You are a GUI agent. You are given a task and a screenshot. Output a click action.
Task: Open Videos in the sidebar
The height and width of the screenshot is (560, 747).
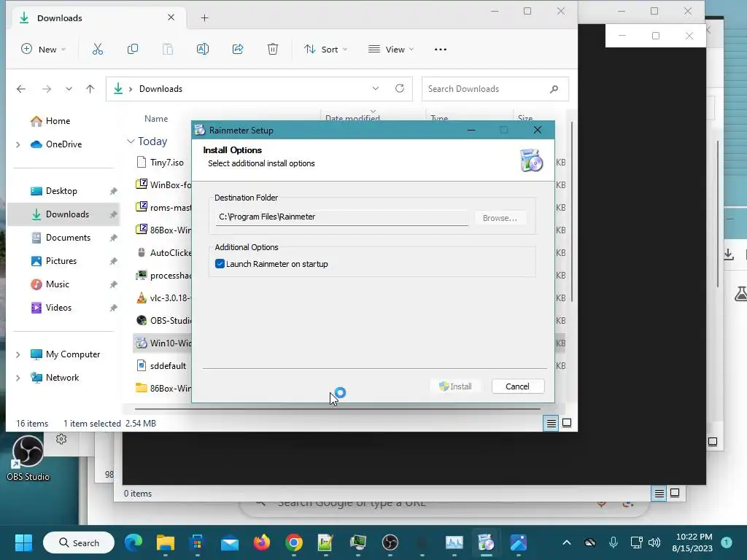tap(58, 308)
